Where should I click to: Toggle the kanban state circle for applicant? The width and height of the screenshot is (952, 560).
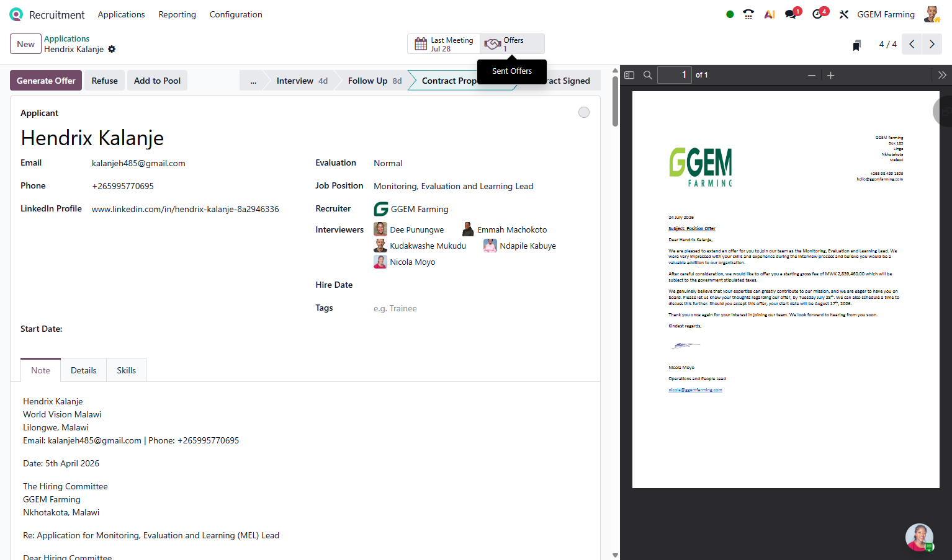584,112
